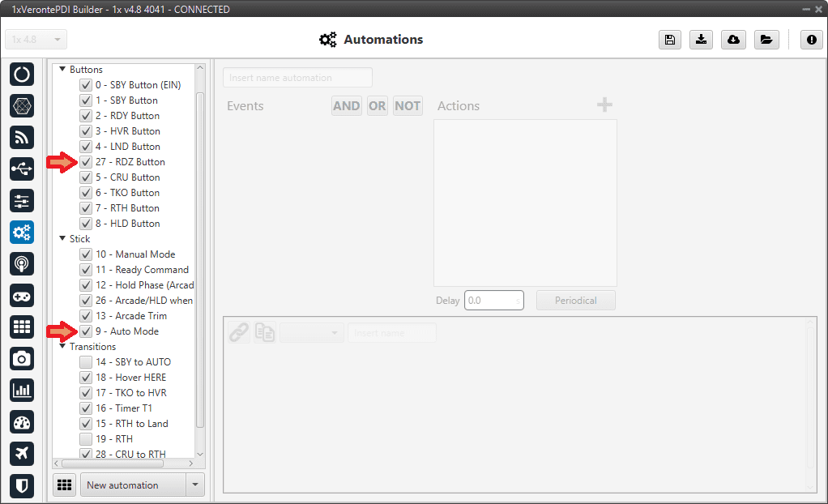
Task: Select the 10 - Manual Mode automation
Action: point(134,254)
